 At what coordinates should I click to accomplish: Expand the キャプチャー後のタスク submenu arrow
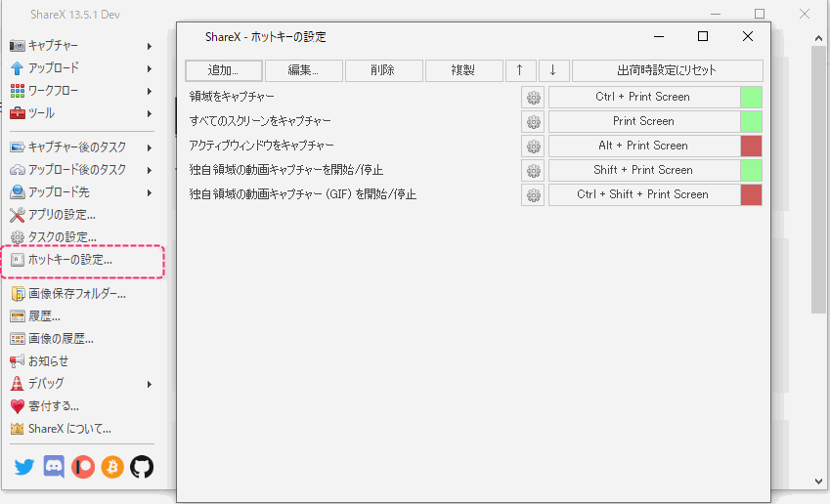[150, 147]
